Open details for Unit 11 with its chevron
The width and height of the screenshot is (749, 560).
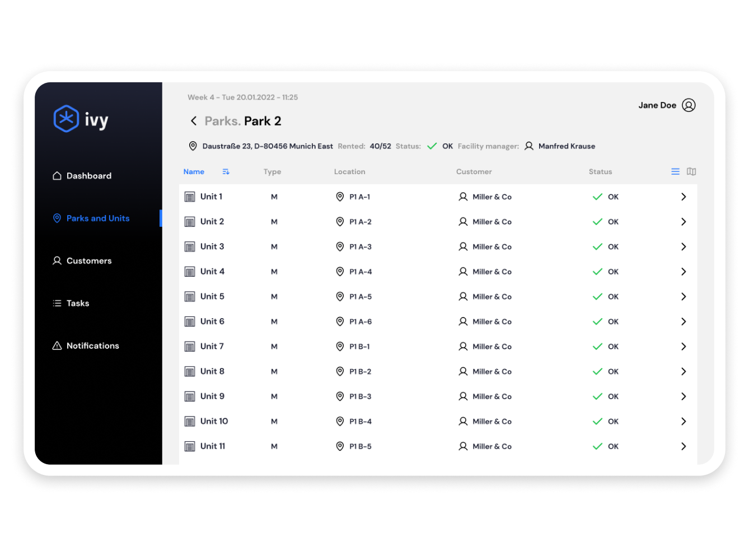tap(683, 446)
